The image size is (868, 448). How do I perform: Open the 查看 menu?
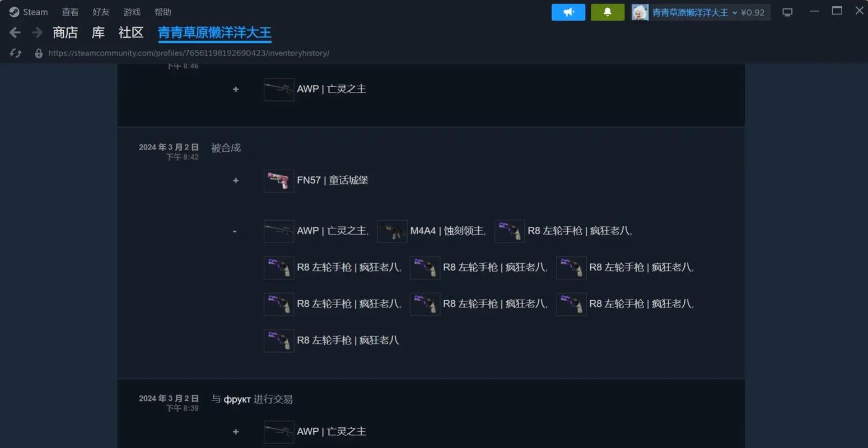[70, 12]
